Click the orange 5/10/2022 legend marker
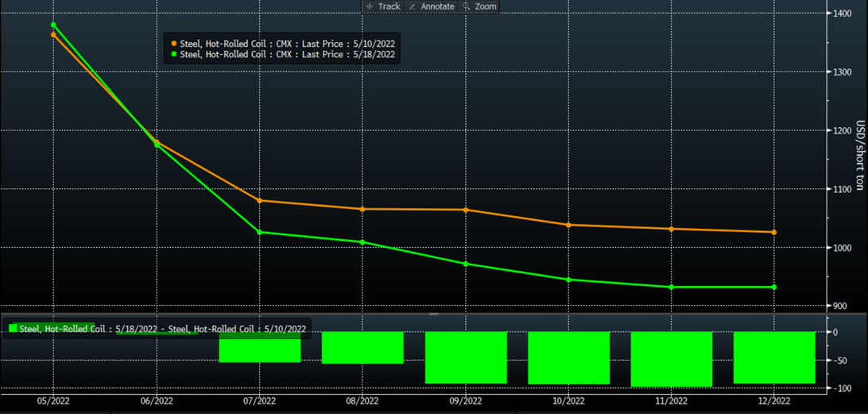 tap(174, 43)
